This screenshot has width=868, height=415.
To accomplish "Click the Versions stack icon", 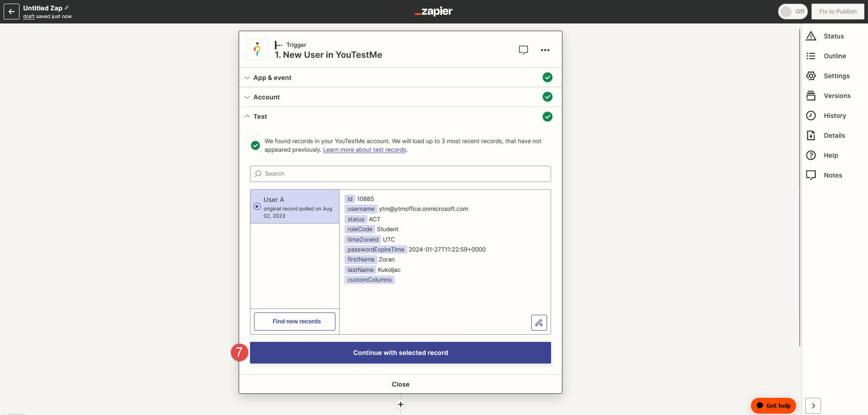I will pos(811,96).
